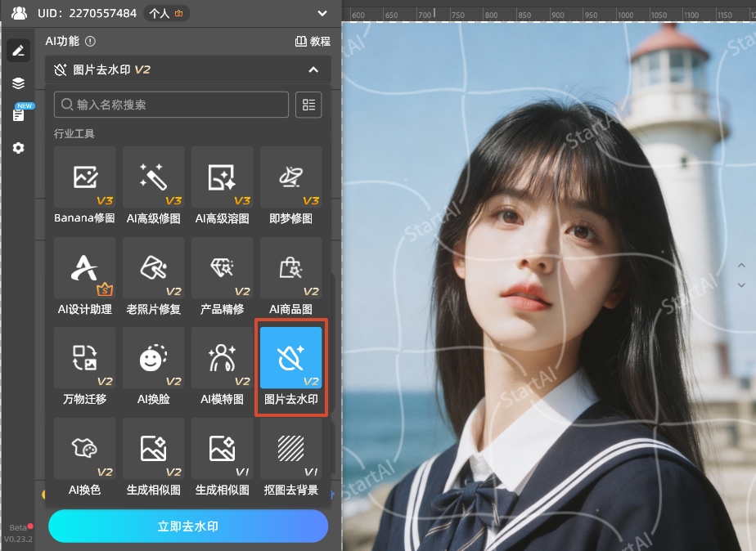Select the 抠图去背景 tool
Image resolution: width=756 pixels, height=551 pixels.
pyautogui.click(x=290, y=448)
